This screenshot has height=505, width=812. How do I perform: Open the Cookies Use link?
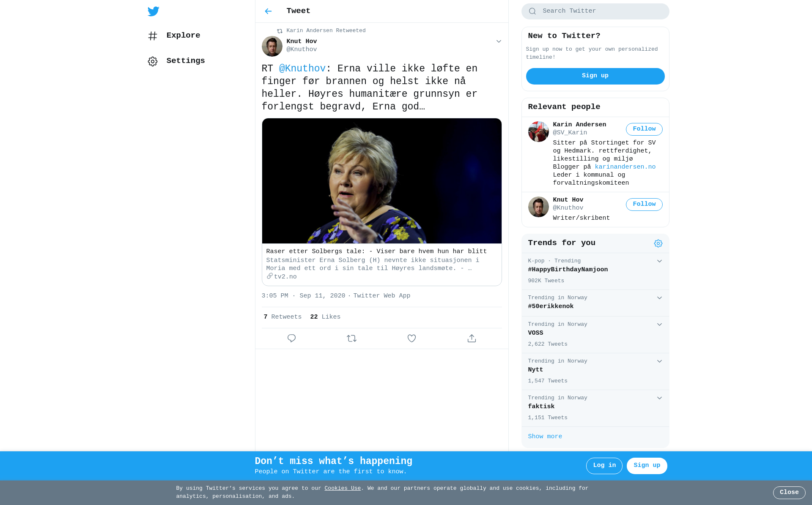pos(343,489)
